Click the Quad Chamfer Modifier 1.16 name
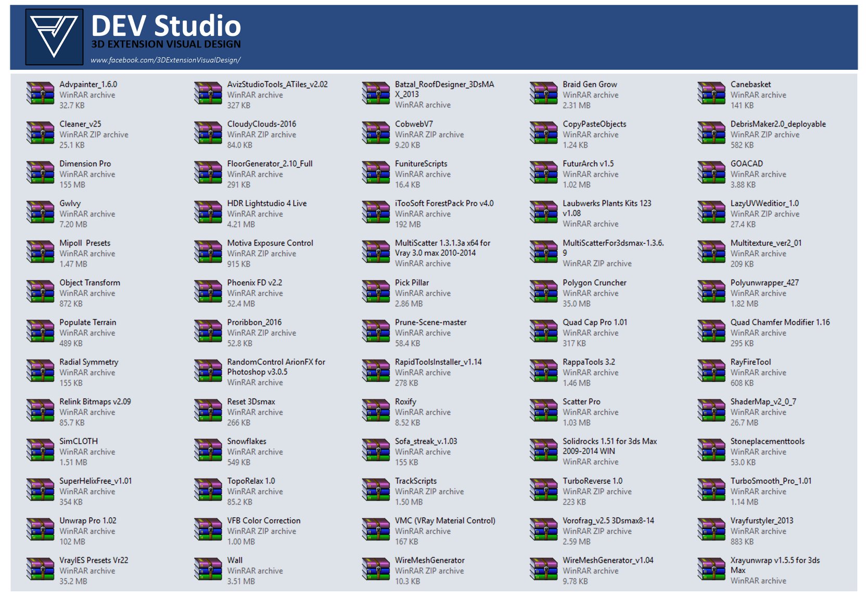 (780, 322)
